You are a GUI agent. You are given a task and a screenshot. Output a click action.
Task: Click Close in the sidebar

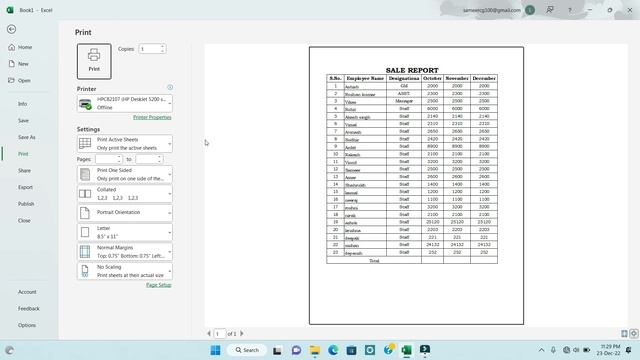24,220
